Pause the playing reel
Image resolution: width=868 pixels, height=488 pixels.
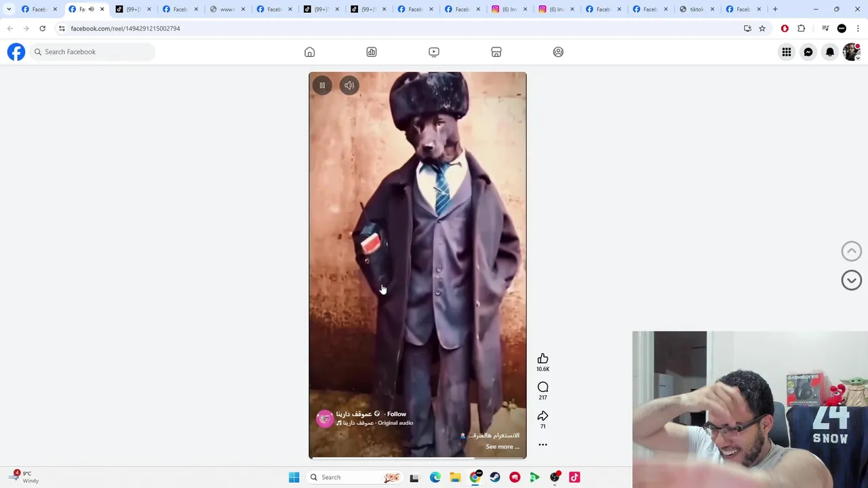[322, 85]
